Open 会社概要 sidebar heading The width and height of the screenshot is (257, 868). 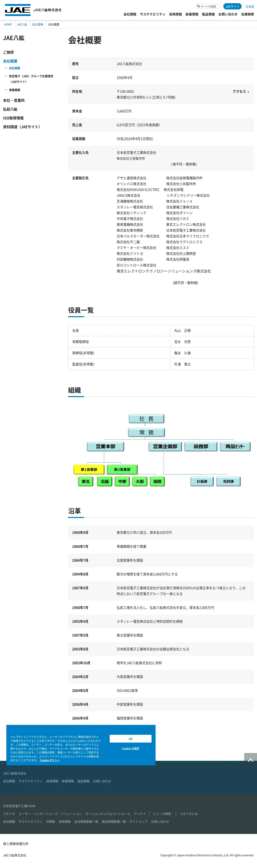(x=10, y=61)
